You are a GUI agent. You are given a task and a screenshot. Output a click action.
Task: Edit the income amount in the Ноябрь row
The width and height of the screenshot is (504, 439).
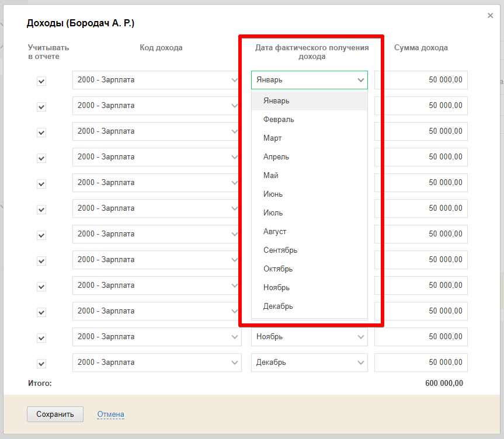tap(420, 336)
